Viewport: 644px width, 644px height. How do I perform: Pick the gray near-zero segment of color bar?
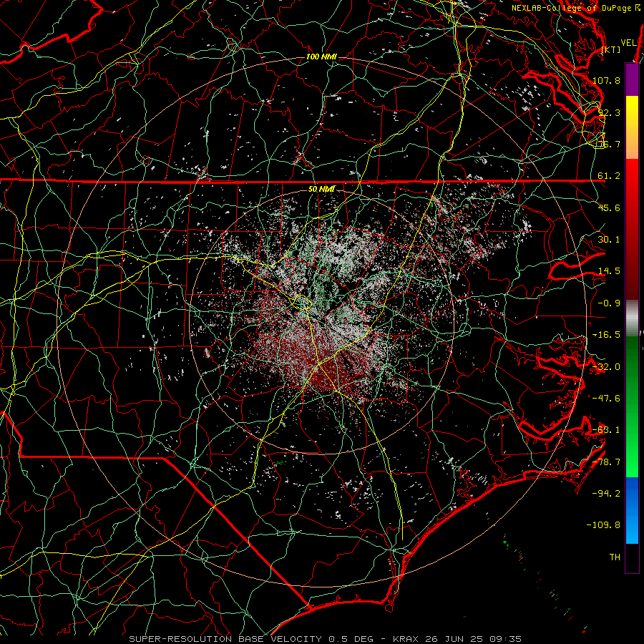[632, 318]
